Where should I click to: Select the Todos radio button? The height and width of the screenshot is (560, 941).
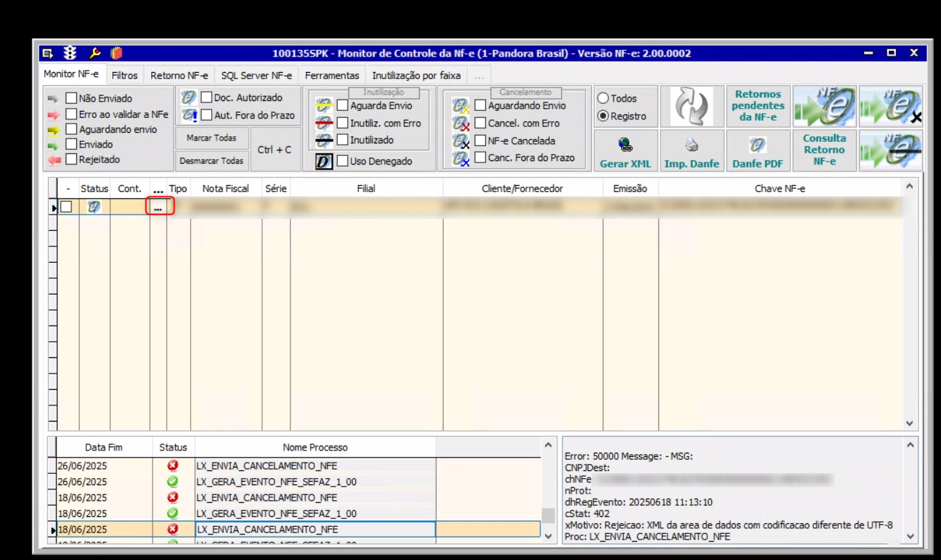coord(603,98)
